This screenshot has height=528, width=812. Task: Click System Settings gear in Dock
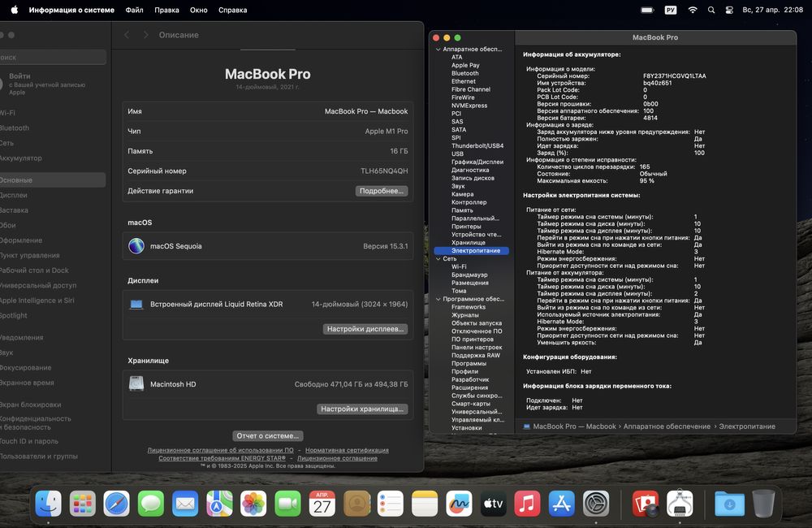pyautogui.click(x=596, y=503)
